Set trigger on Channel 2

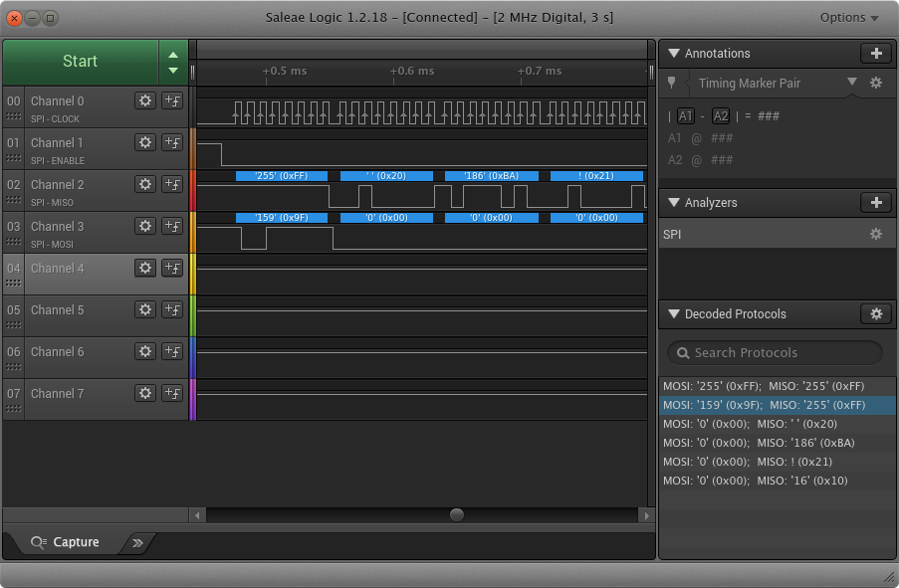point(172,184)
